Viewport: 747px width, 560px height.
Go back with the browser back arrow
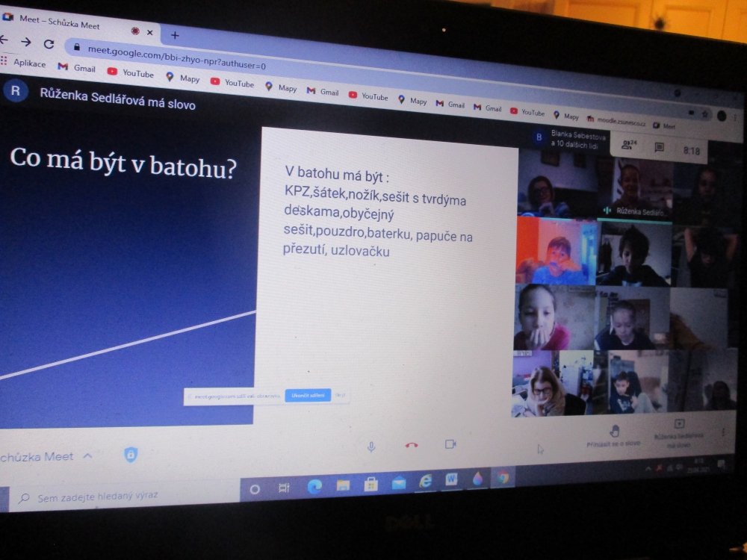point(4,40)
